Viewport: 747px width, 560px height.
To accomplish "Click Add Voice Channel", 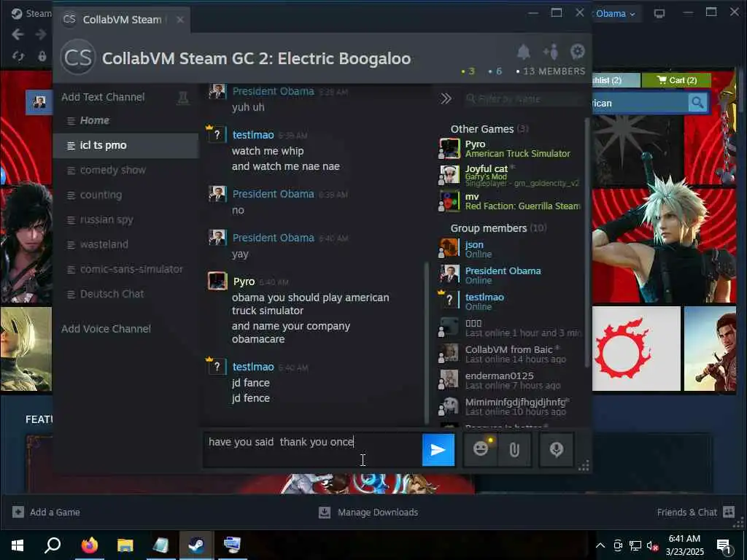I will coord(106,329).
